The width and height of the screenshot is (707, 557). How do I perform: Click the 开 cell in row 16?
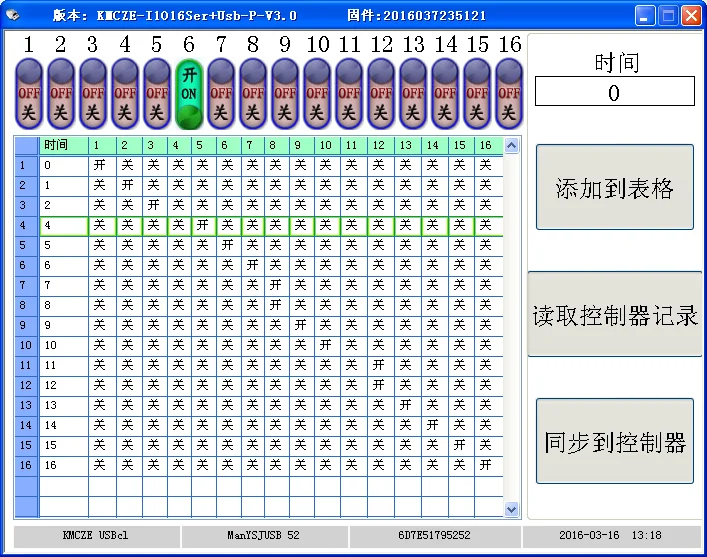[x=489, y=465]
